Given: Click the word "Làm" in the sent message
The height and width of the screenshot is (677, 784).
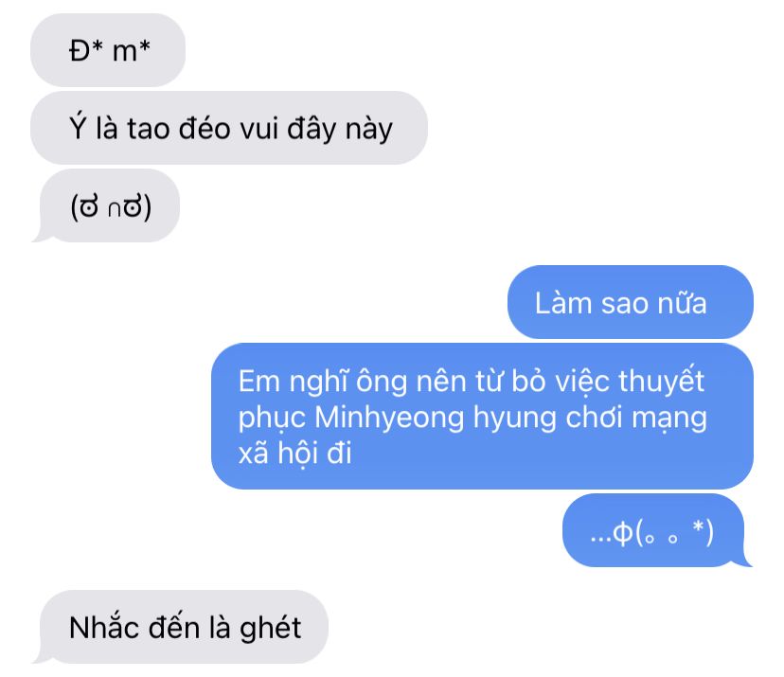Looking at the screenshot, I should (x=563, y=302).
